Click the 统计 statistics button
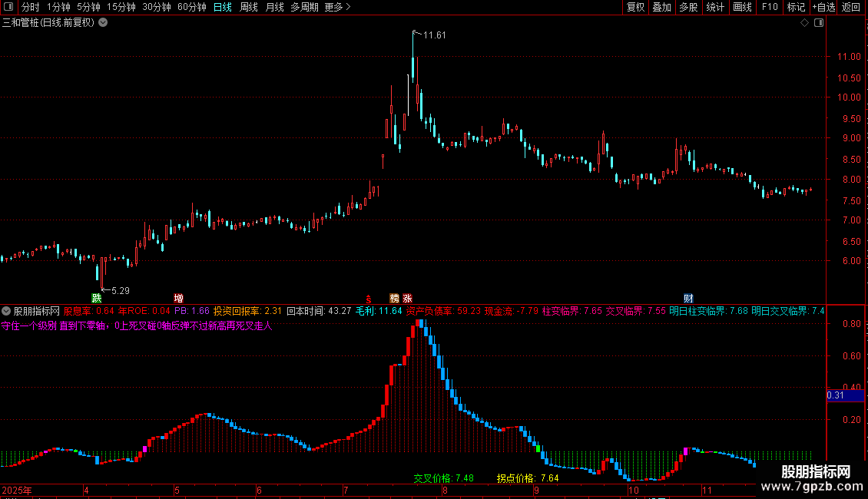Image resolution: width=868 pixels, height=499 pixels. pyautogui.click(x=715, y=7)
